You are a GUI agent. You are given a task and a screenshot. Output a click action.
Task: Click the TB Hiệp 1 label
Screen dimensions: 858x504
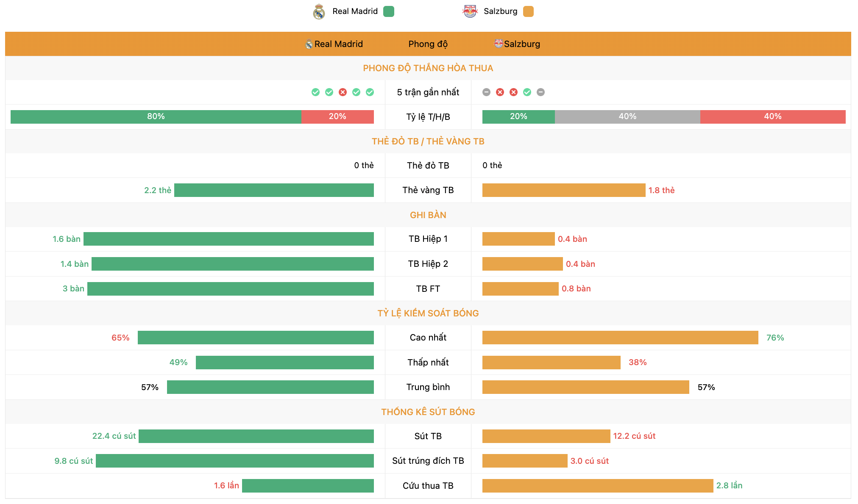tap(428, 239)
